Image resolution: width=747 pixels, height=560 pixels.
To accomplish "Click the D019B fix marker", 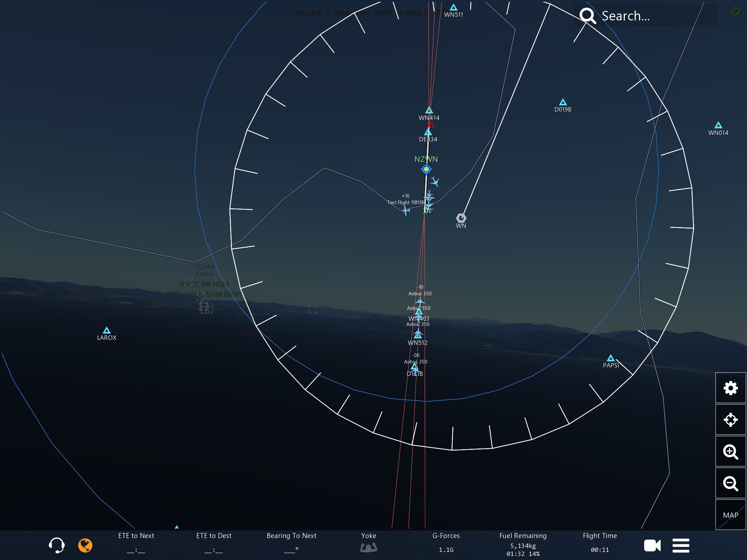I will 563,102.
